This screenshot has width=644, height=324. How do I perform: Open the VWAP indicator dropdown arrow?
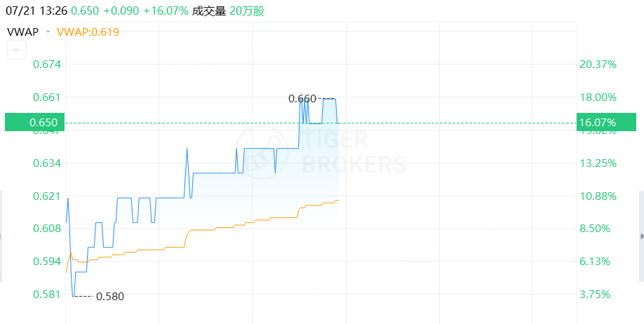coord(48,32)
